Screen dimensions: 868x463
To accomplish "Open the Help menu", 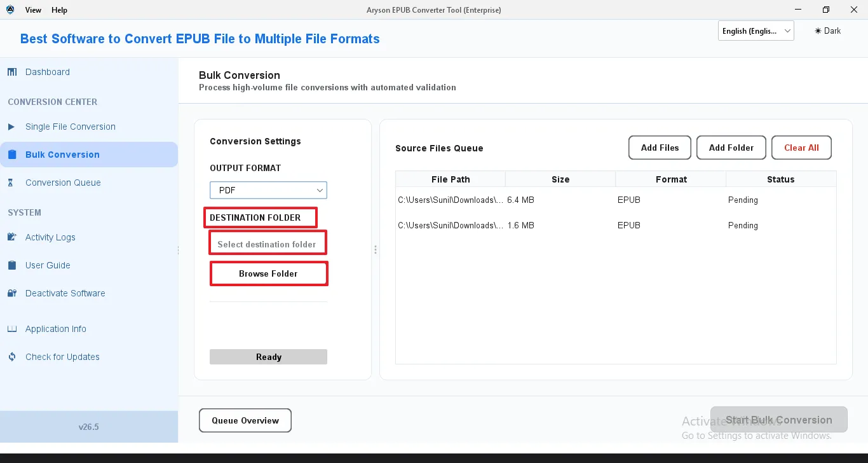I will point(59,10).
